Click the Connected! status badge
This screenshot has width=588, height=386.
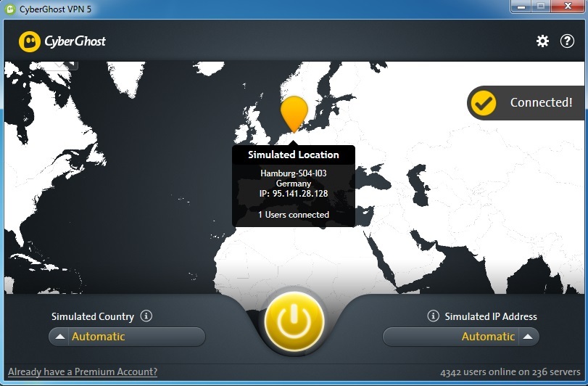tap(527, 103)
